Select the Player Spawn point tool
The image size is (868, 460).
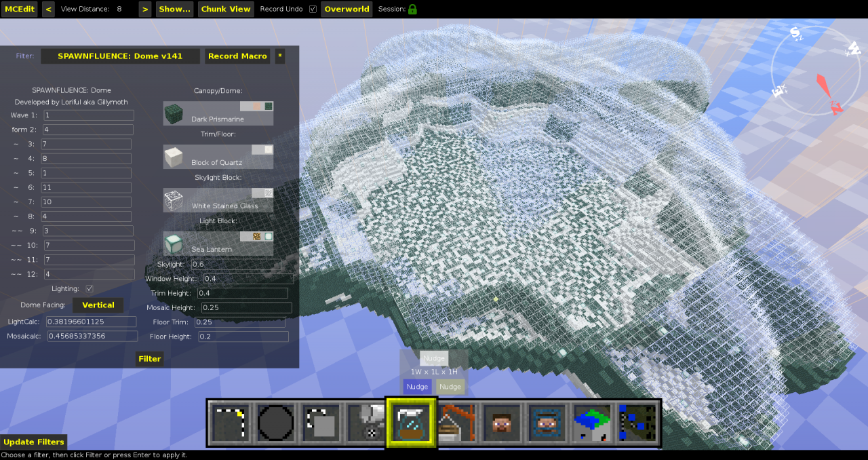(x=547, y=422)
